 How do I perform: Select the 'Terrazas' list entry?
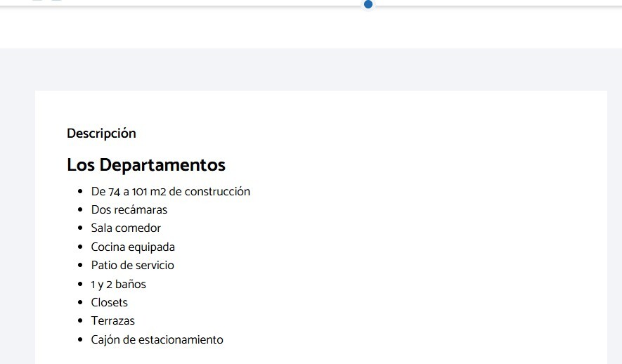point(112,321)
